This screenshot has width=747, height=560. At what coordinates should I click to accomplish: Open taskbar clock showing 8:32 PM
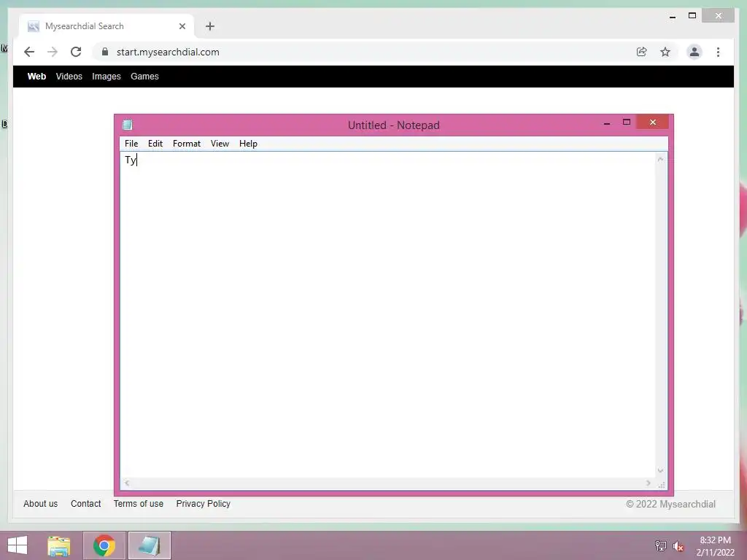[715, 545]
